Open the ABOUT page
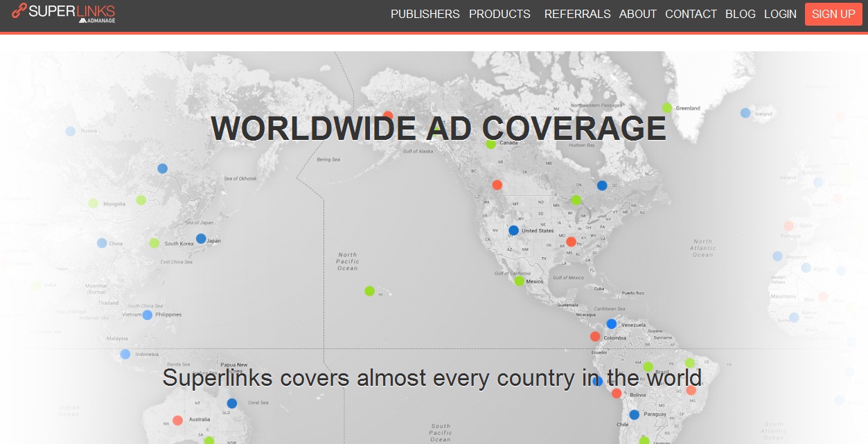The image size is (868, 444). pyautogui.click(x=637, y=14)
